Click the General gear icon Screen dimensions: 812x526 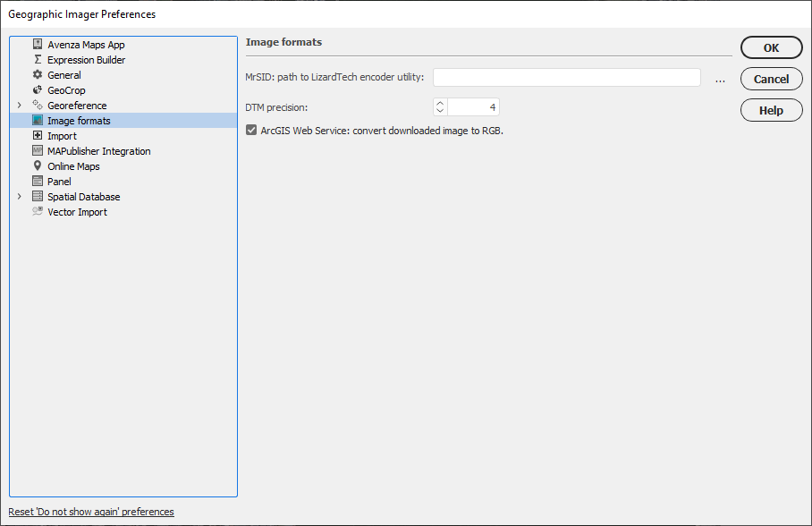tap(37, 74)
